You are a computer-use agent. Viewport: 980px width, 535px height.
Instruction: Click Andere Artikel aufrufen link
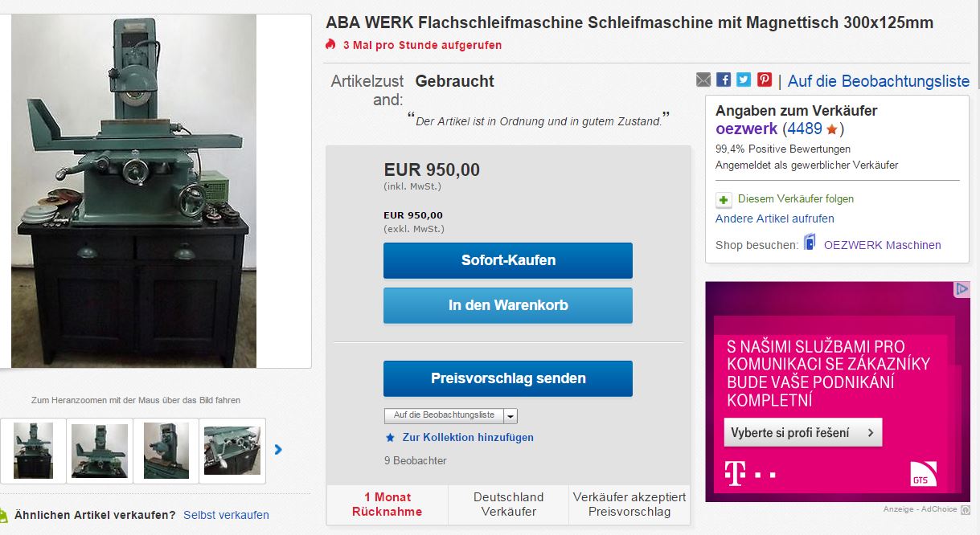(775, 218)
